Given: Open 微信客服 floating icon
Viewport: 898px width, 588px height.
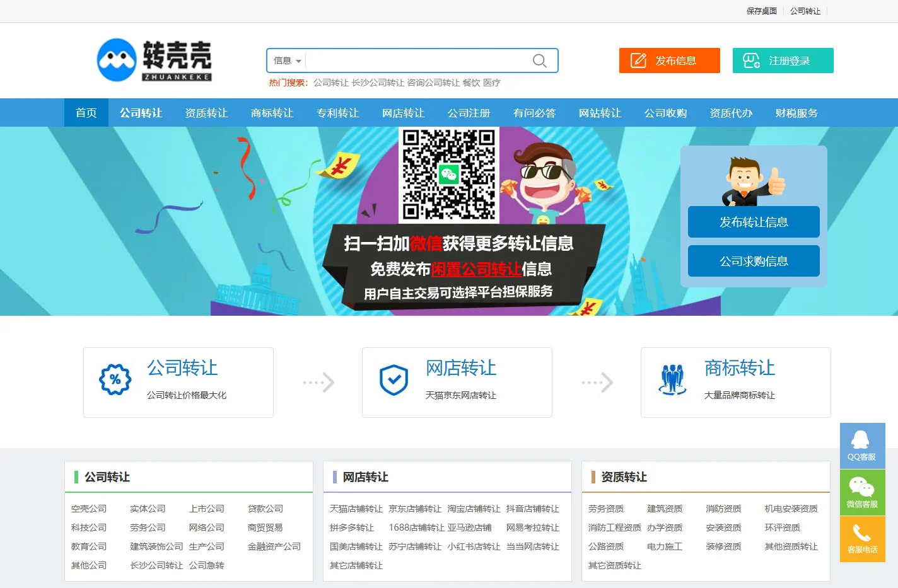Looking at the screenshot, I should click(x=862, y=492).
